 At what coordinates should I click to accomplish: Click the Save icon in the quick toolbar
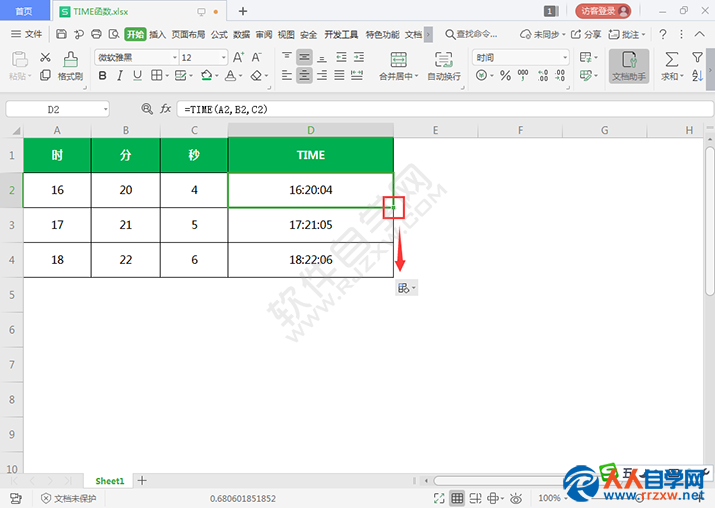(61, 34)
